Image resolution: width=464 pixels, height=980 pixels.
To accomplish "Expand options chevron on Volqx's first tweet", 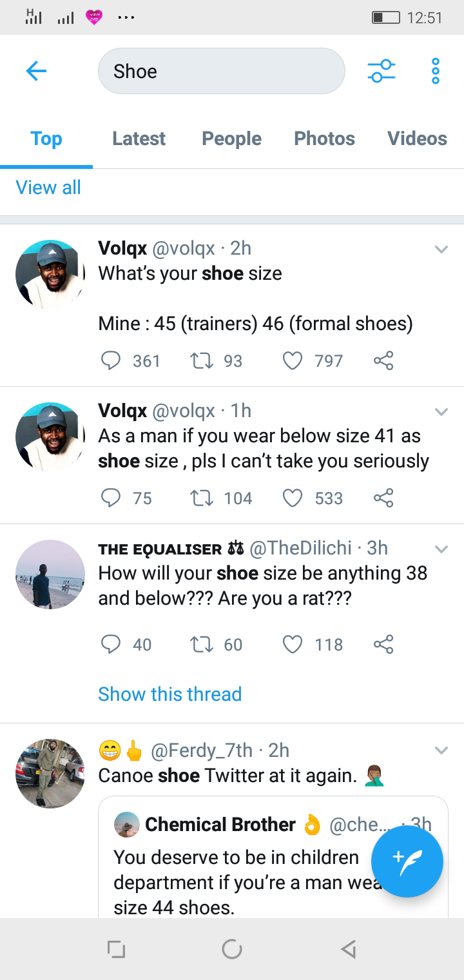I will (441, 250).
